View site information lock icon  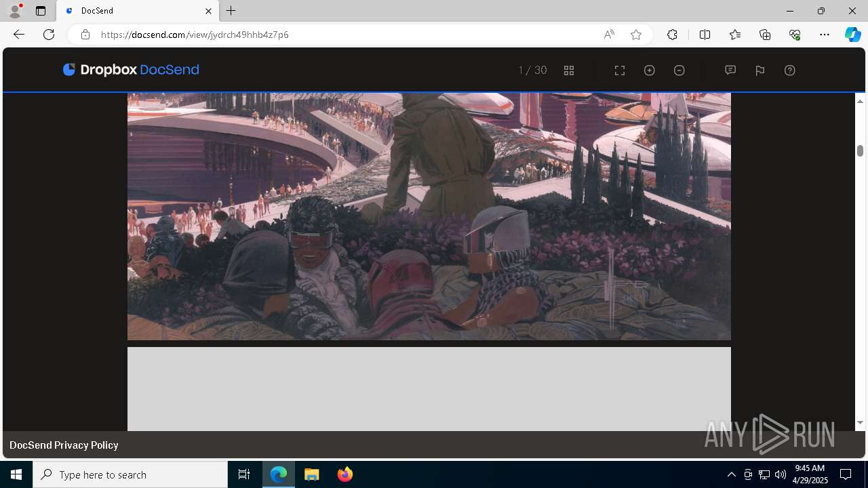(85, 35)
